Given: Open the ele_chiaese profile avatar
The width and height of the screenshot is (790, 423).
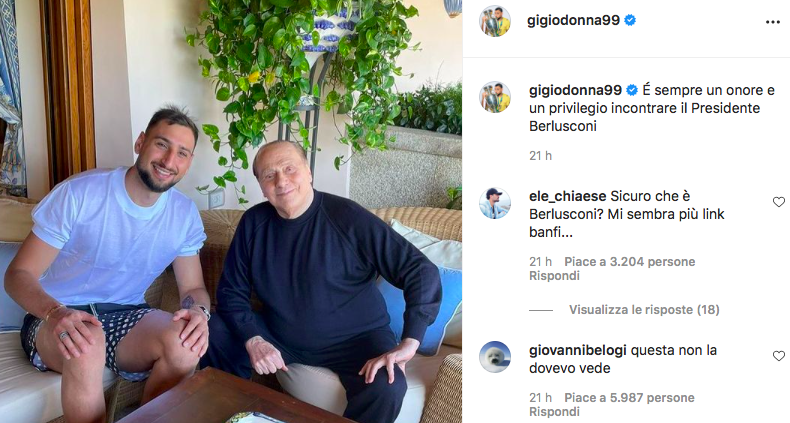Looking at the screenshot, I should coord(495,203).
